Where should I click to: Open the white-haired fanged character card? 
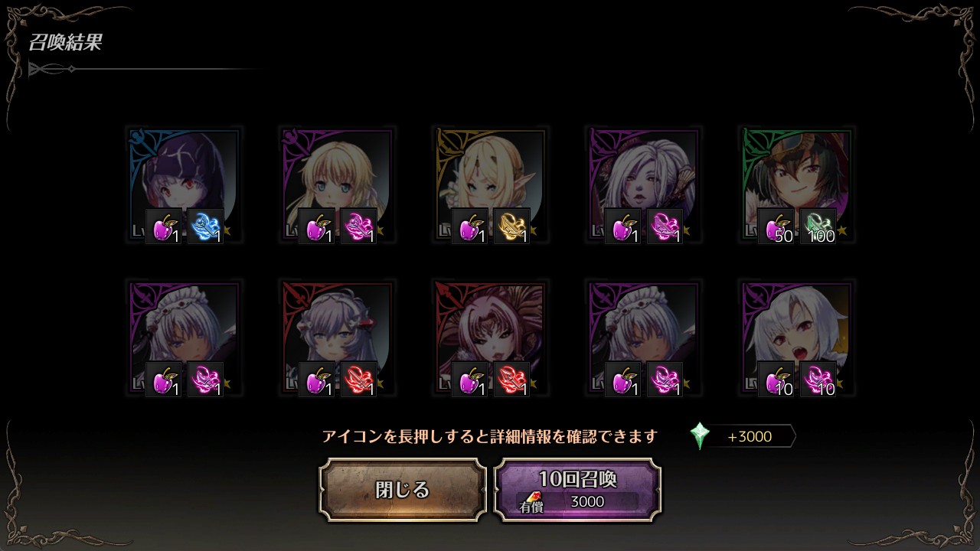pos(797,337)
